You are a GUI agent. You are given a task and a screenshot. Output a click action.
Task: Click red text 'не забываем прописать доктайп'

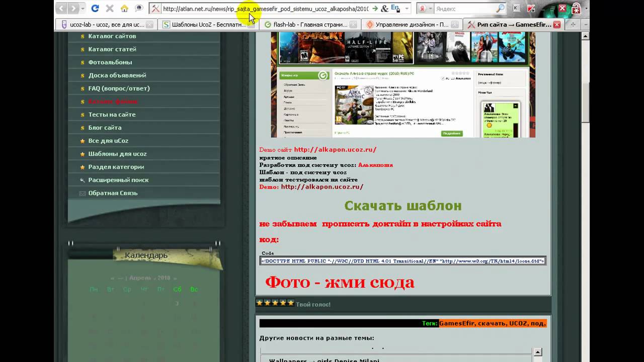coord(380,224)
